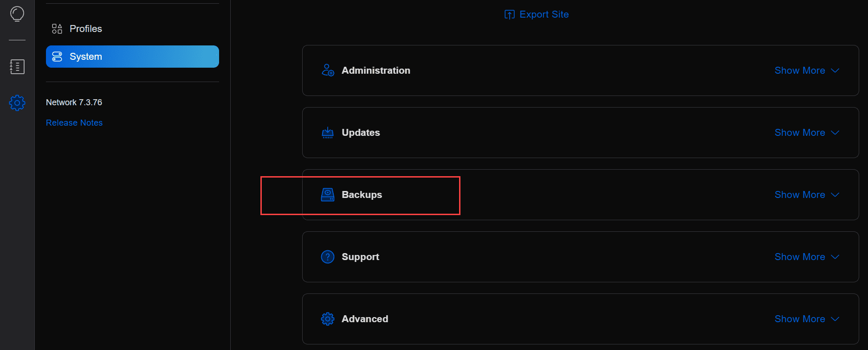
Task: Open the Profiles settings page
Action: [86, 29]
